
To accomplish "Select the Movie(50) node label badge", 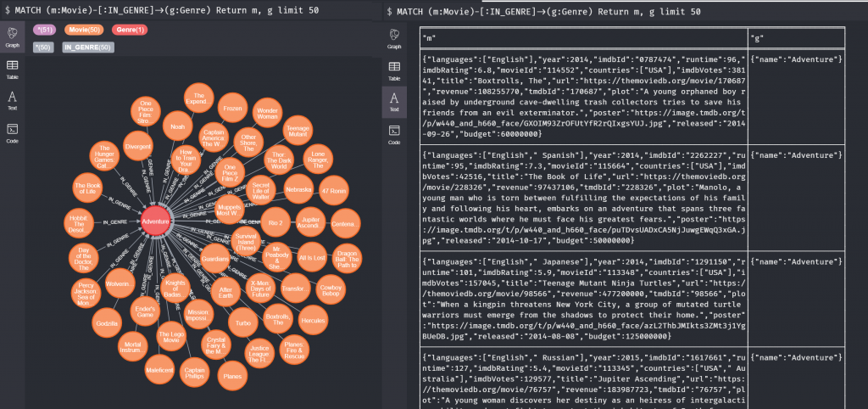I will (85, 30).
